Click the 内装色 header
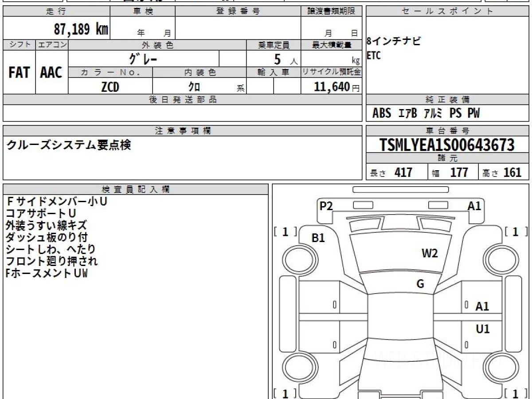532x399 pixels. click(199, 72)
